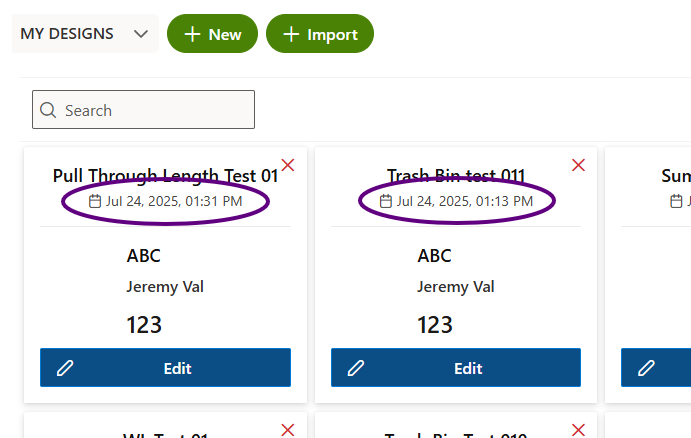The image size is (691, 438).
Task: Select the Pull Through Length Test 01 title
Action: pyautogui.click(x=165, y=176)
